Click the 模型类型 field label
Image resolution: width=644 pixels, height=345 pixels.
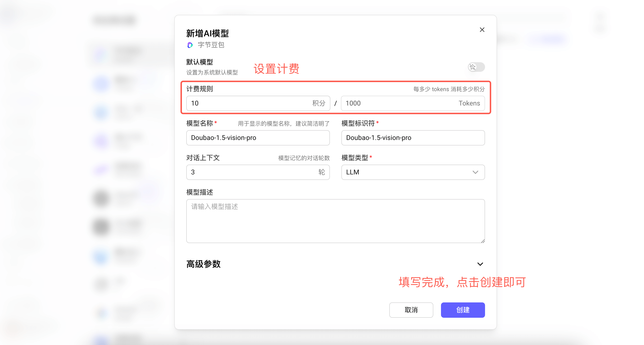tap(355, 158)
